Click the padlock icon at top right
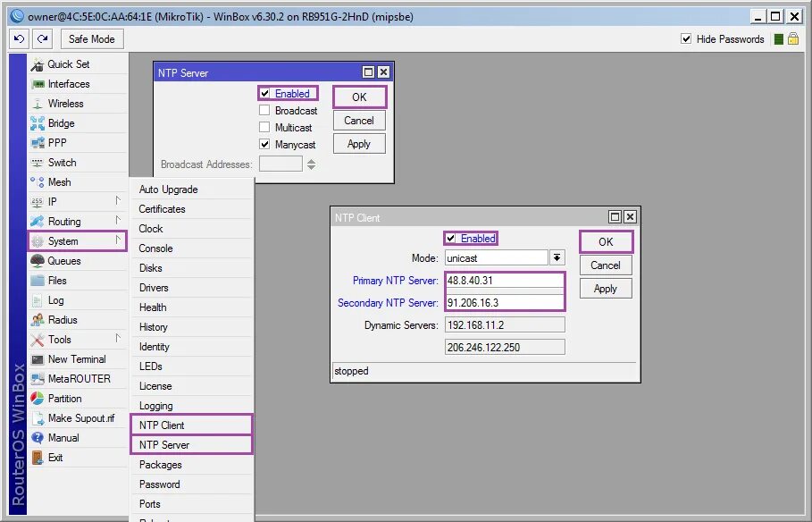 pos(793,38)
